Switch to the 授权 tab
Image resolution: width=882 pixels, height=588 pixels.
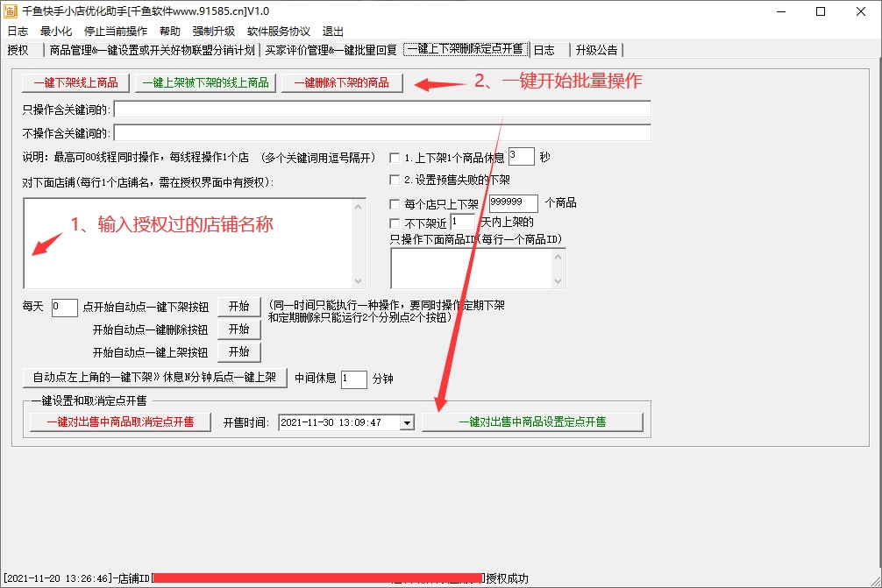(18, 50)
